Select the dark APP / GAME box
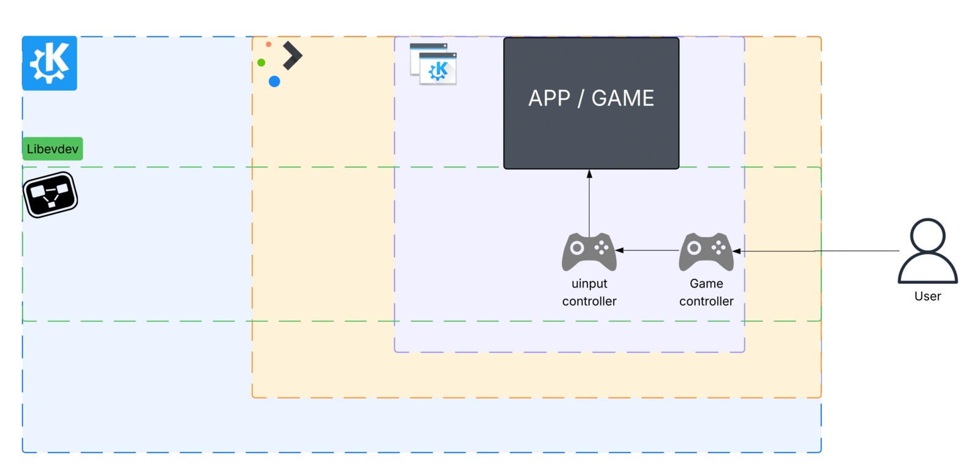Image resolution: width=980 pixels, height=475 pixels. pyautogui.click(x=591, y=103)
